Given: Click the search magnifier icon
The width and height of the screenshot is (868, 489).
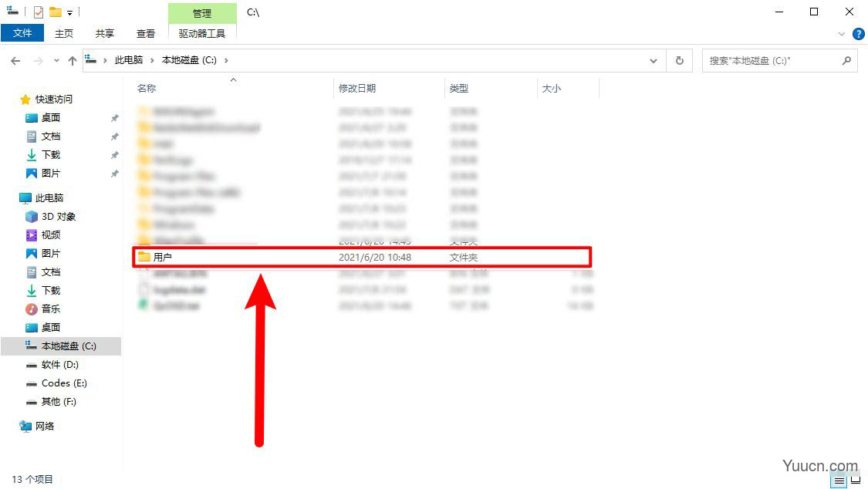Looking at the screenshot, I should click(846, 61).
